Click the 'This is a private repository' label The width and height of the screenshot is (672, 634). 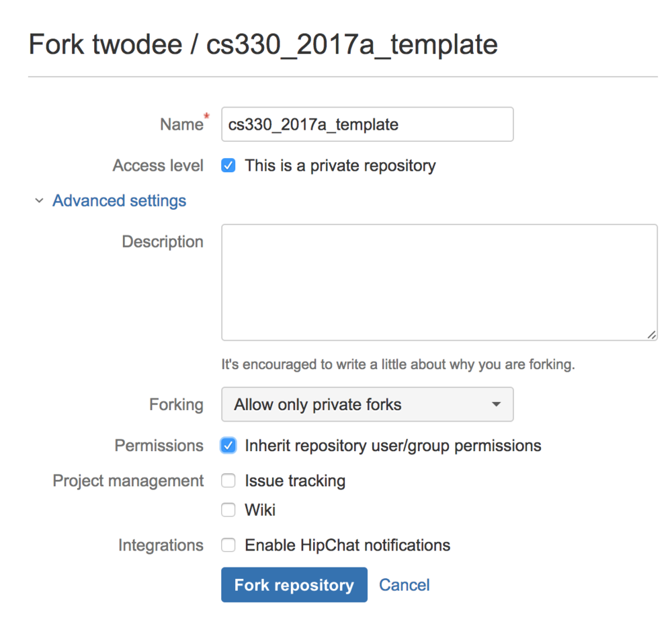pos(340,165)
